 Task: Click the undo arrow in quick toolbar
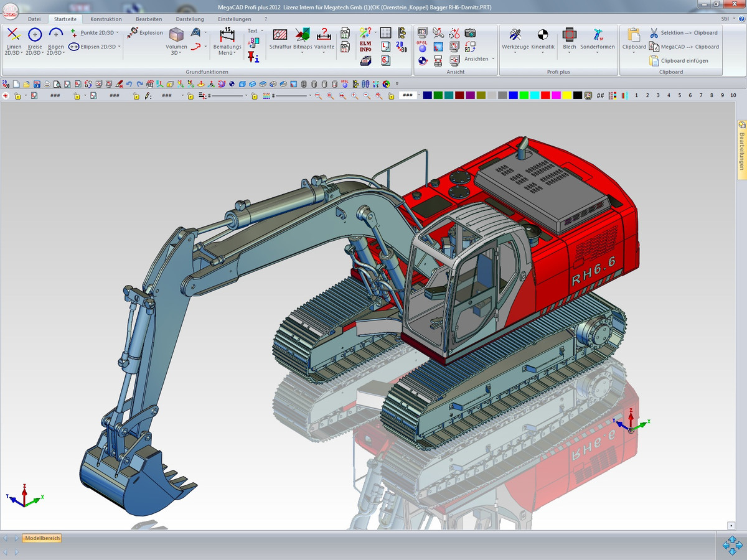[129, 84]
